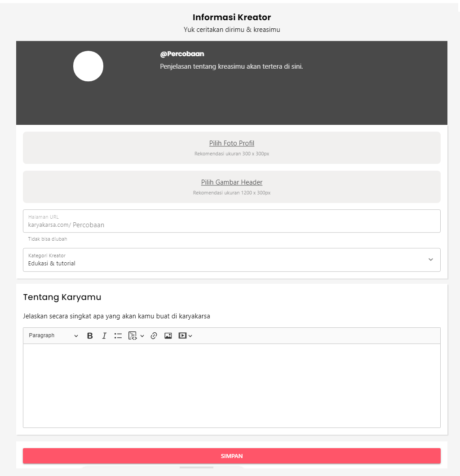Click the round profile avatar placeholder
The width and height of the screenshot is (460, 476).
(x=88, y=66)
